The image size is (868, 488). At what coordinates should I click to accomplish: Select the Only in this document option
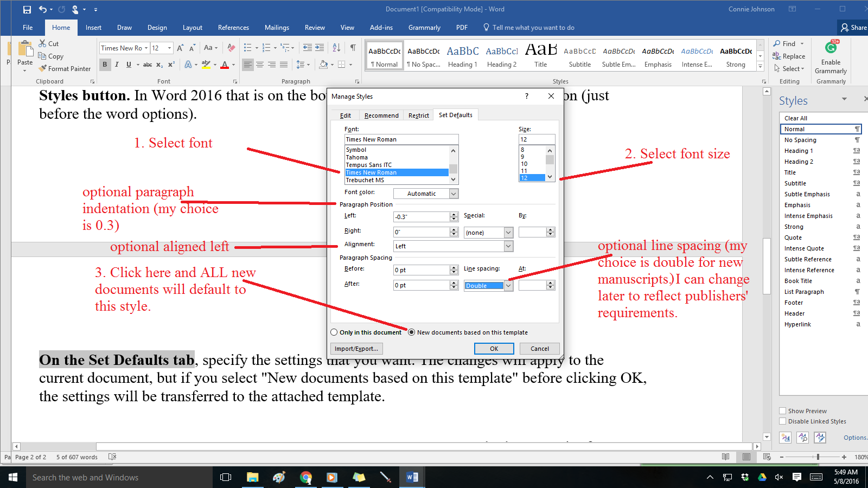334,332
